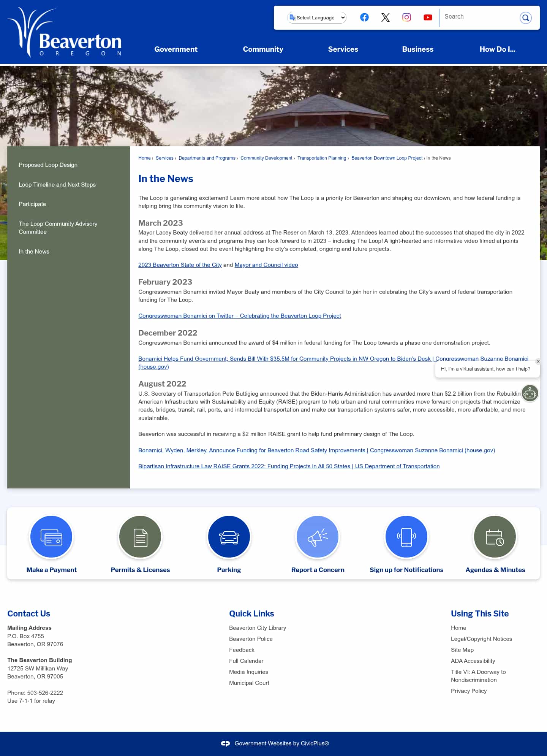Open Title VI Nondiscrimination link
Viewport: 547px width, 756px height.
[x=478, y=676]
